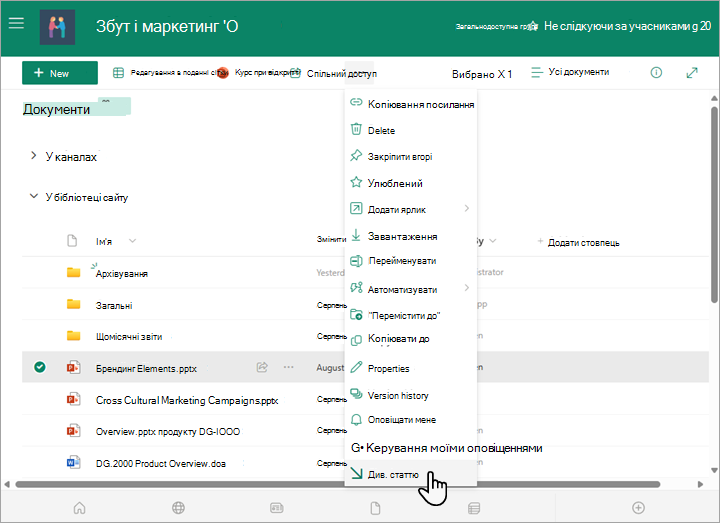Share Брендинг Elements.pptx using row share icon
This screenshot has height=523, width=720.
tap(262, 367)
